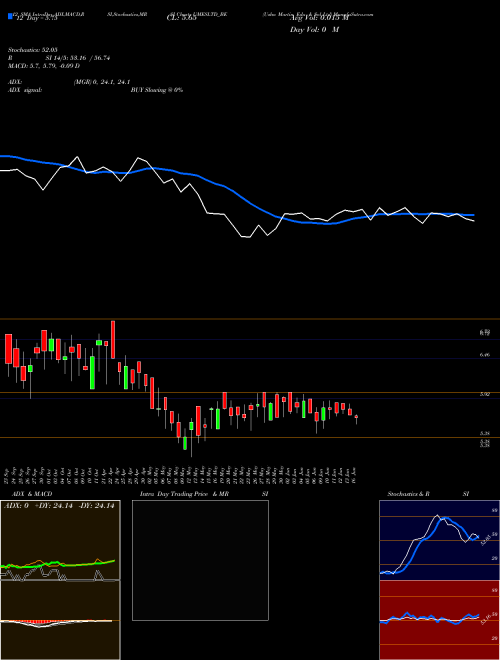This screenshot has height=660, width=500.
Task: Click the 'BUY Slowing @ 0%' ADX signal
Action: 157,90
